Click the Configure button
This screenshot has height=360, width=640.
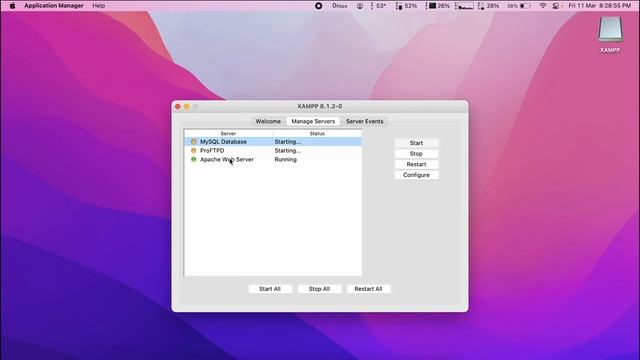[416, 175]
